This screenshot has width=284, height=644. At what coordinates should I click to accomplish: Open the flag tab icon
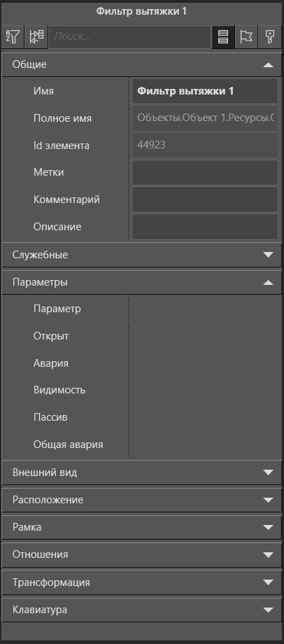point(246,37)
